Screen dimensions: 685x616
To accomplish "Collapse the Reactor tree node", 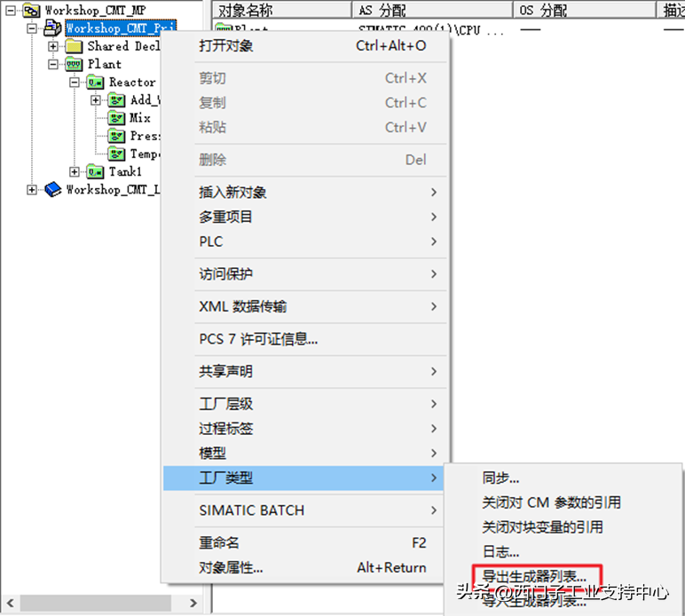I will coord(75,83).
